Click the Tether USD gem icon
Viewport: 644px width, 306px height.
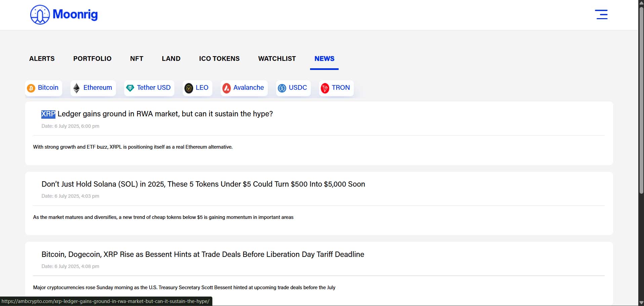pos(130,88)
